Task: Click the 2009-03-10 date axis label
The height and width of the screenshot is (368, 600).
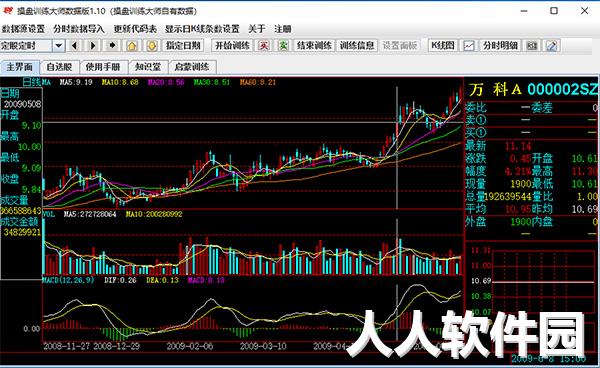Action: 263,347
